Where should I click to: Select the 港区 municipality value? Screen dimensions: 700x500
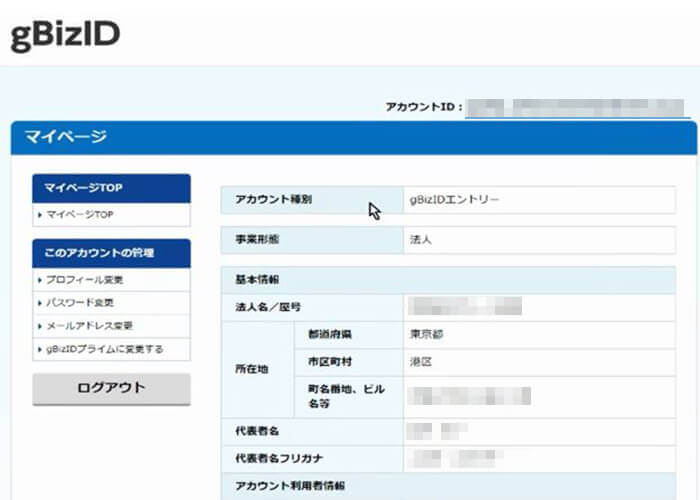421,362
